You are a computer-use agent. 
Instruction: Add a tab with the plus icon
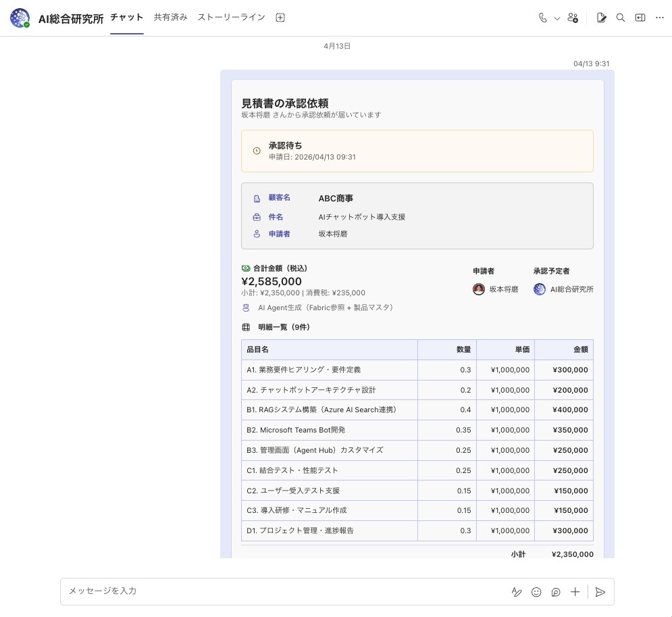click(280, 18)
